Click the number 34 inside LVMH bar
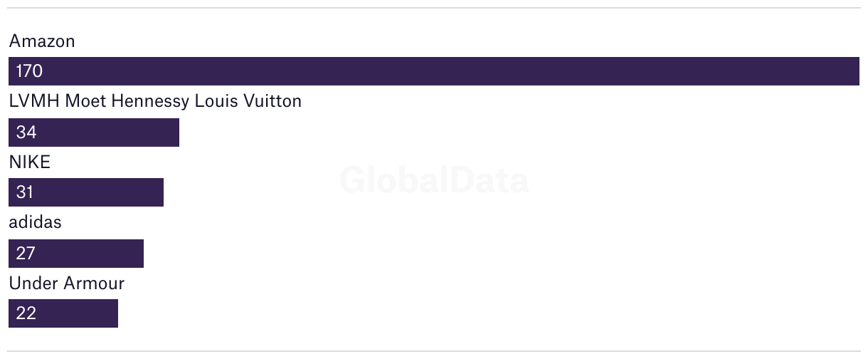The height and width of the screenshot is (359, 868). (26, 132)
